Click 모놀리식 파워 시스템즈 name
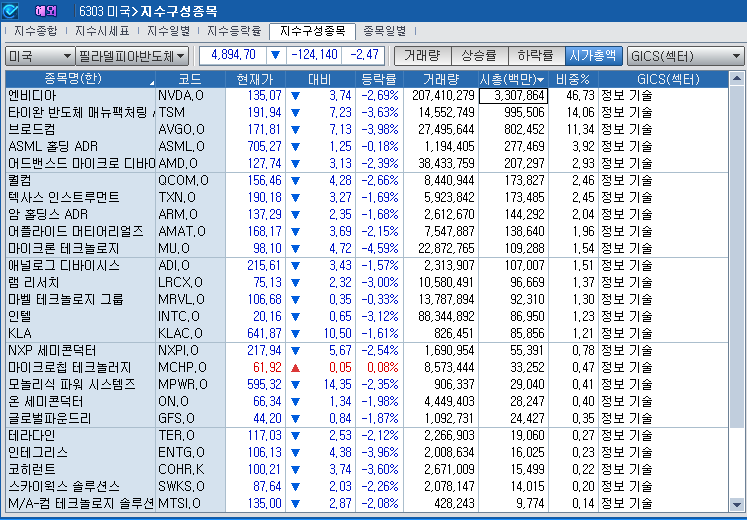This screenshot has height=520, width=747. point(72,384)
